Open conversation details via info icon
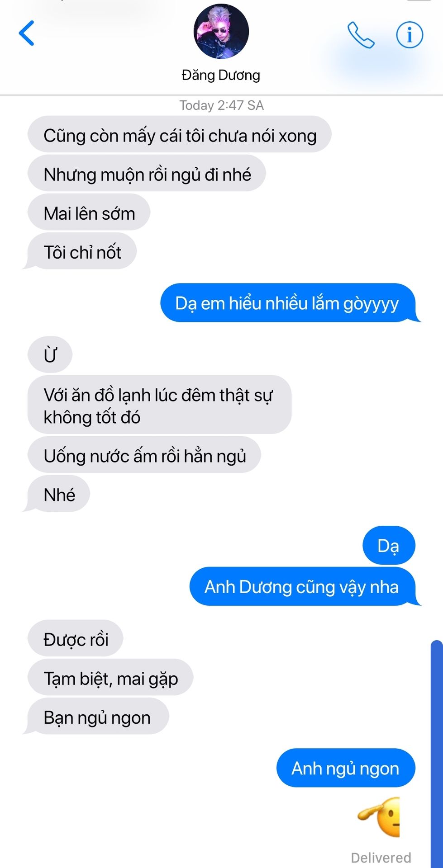This screenshot has width=443, height=868. [x=410, y=35]
